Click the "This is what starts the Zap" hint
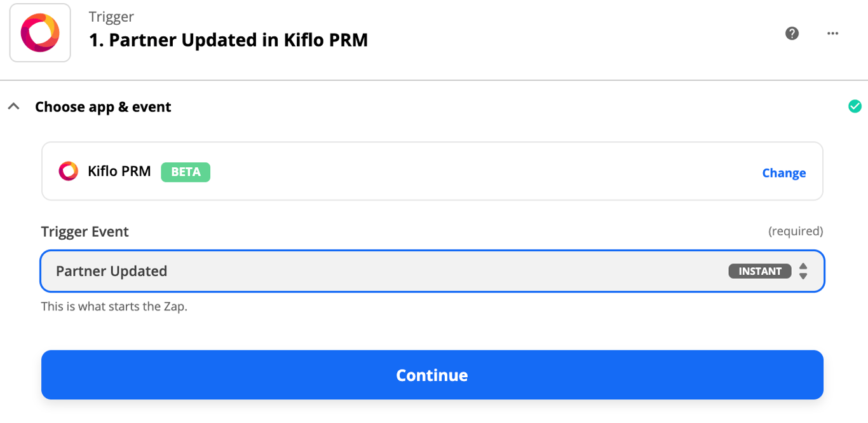Viewport: 868px width, 423px height. [x=114, y=306]
